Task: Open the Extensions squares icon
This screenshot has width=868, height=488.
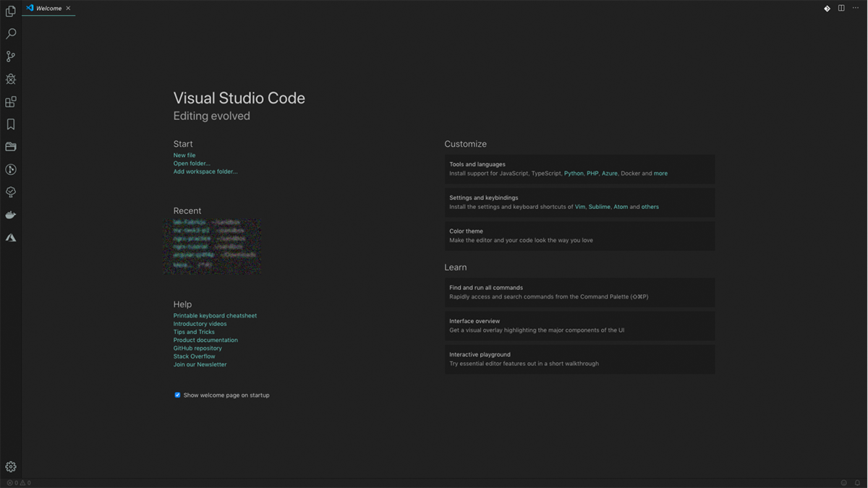Action: click(11, 102)
